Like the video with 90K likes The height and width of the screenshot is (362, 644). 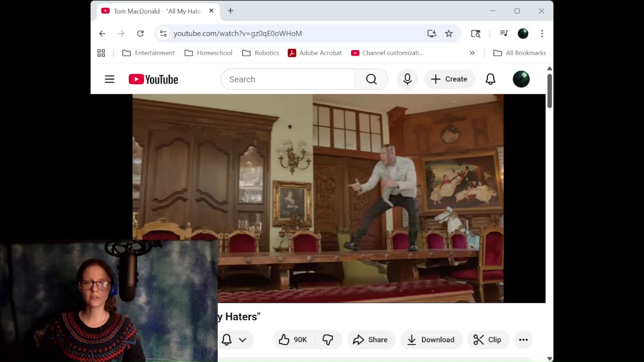coord(294,340)
